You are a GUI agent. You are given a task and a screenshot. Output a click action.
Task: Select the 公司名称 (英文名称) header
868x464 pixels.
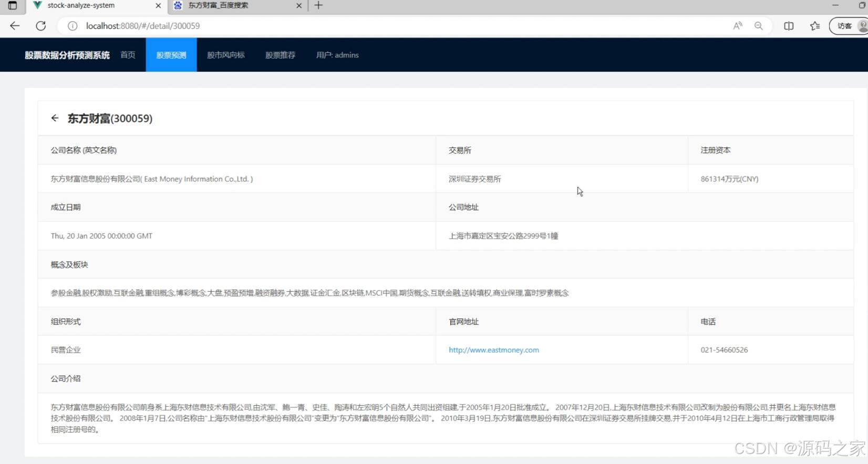(84, 150)
